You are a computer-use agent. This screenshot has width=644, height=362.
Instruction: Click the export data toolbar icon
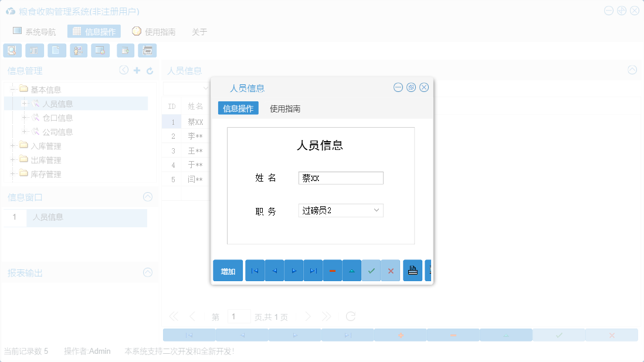pyautogui.click(x=125, y=50)
